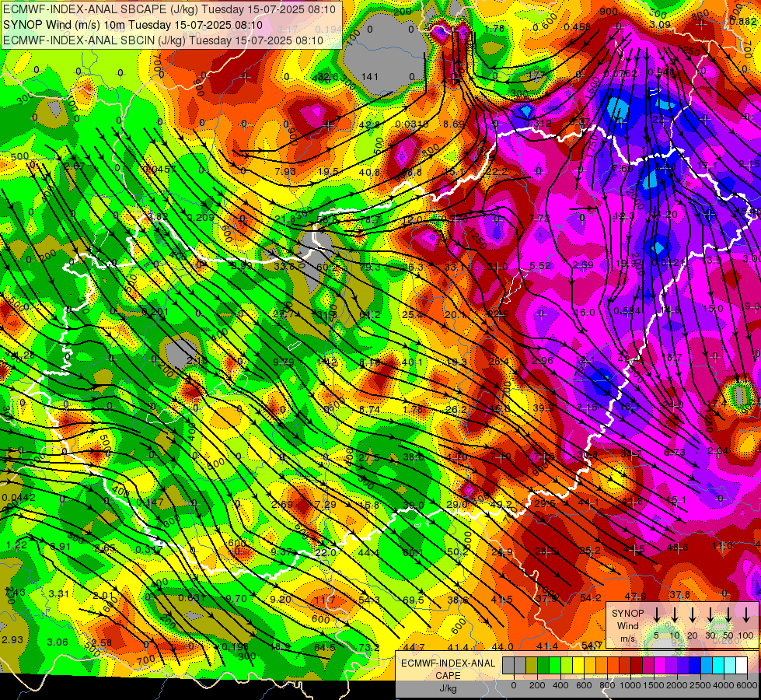This screenshot has width=761, height=700.
Task: Select the dark green swatch right of 200 tick
Action: (543, 665)
